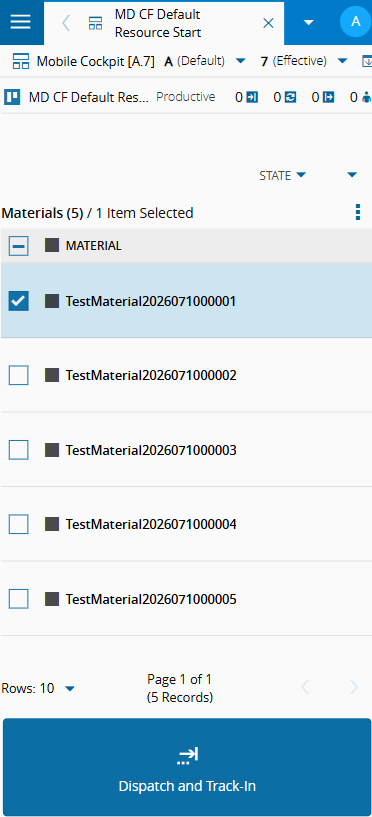Toggle the select-all checkbox in the MATERIAL header
This screenshot has height=817, width=372.
(19, 246)
